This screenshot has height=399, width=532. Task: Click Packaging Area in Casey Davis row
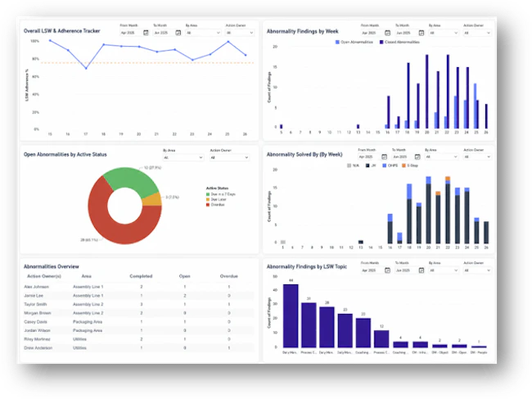tap(88, 322)
